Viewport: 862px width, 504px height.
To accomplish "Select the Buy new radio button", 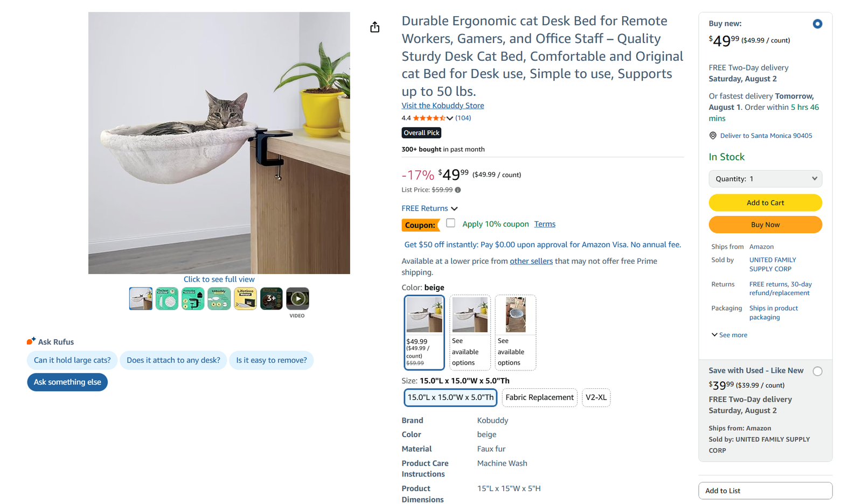I will pyautogui.click(x=817, y=24).
